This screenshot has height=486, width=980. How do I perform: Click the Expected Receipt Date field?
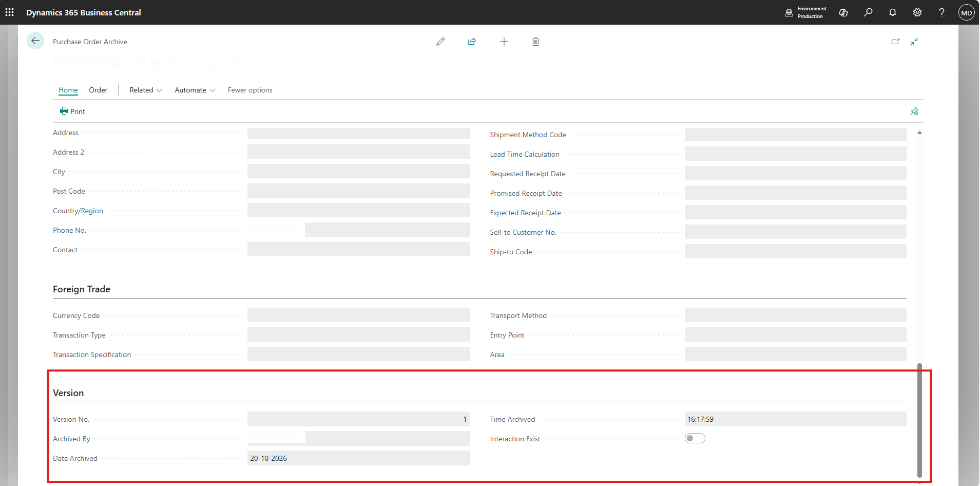pos(795,213)
